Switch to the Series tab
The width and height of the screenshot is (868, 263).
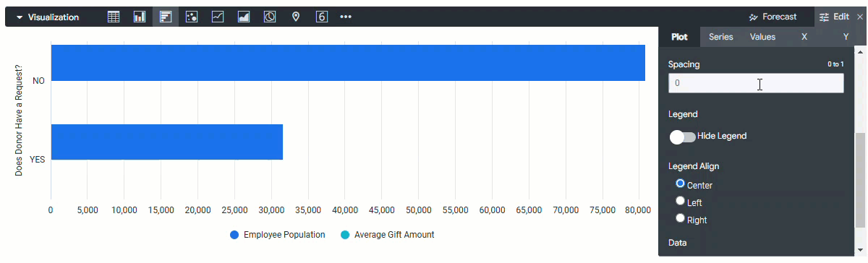(720, 37)
